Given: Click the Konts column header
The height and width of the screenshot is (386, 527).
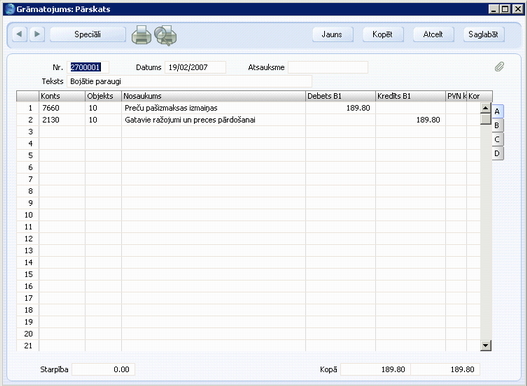Looking at the screenshot, I should [x=62, y=96].
